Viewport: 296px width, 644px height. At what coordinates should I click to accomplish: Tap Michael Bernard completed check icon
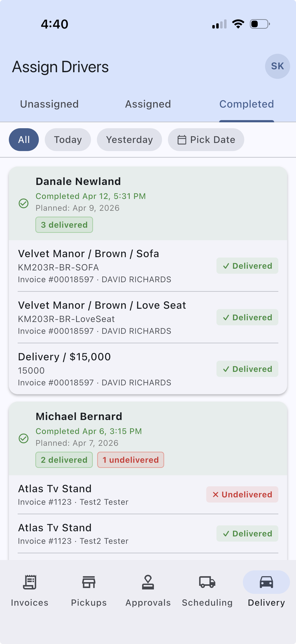coord(24,438)
